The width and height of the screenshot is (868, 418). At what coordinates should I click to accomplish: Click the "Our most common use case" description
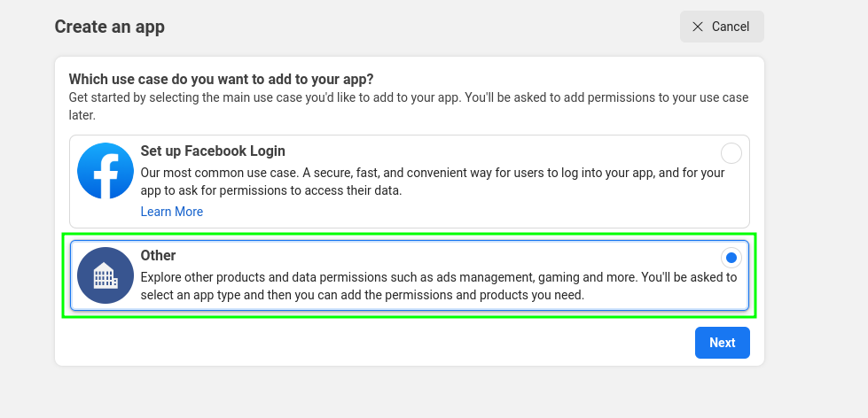(x=433, y=182)
